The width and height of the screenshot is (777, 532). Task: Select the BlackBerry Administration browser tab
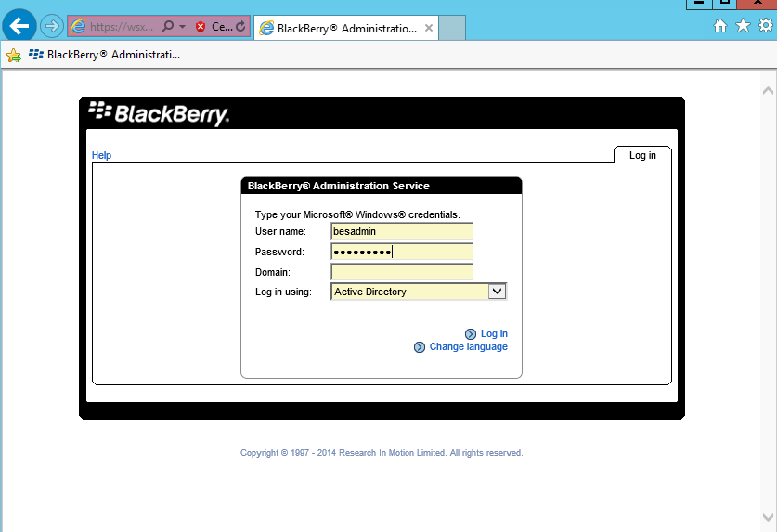click(346, 28)
